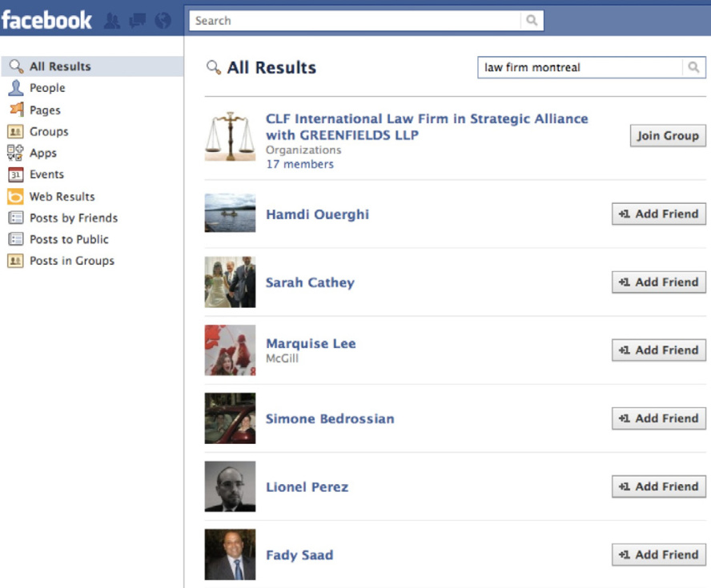711x588 pixels.
Task: Select Posts by Friends filter label
Action: point(74,218)
